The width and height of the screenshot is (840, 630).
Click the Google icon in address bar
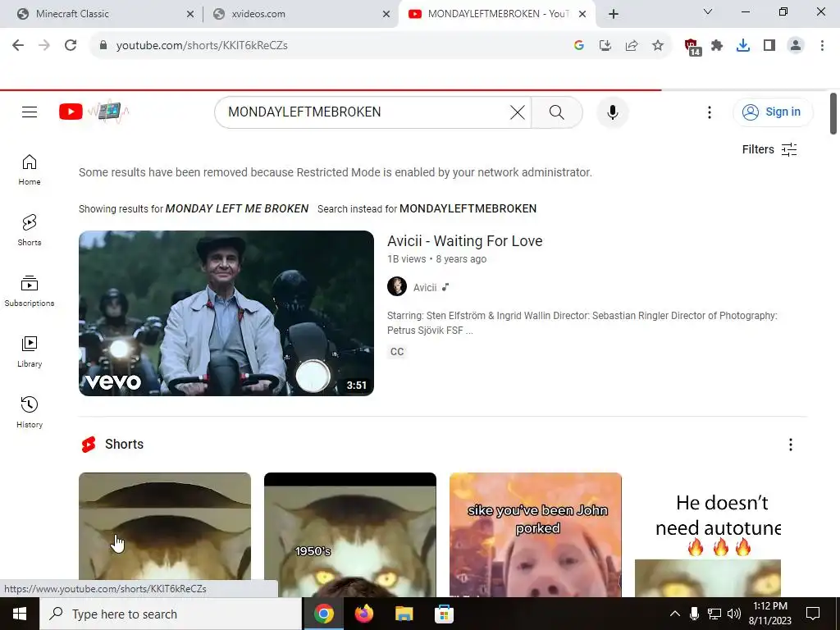578,46
